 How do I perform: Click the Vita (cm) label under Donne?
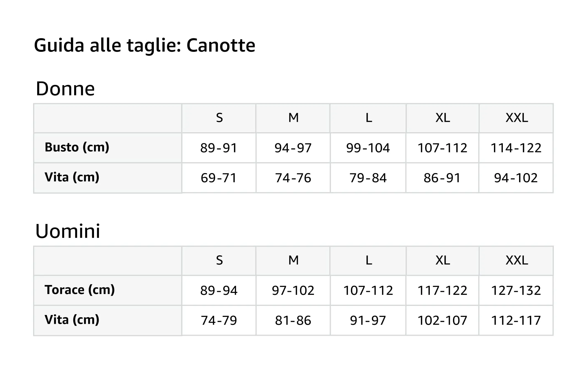[72, 177]
